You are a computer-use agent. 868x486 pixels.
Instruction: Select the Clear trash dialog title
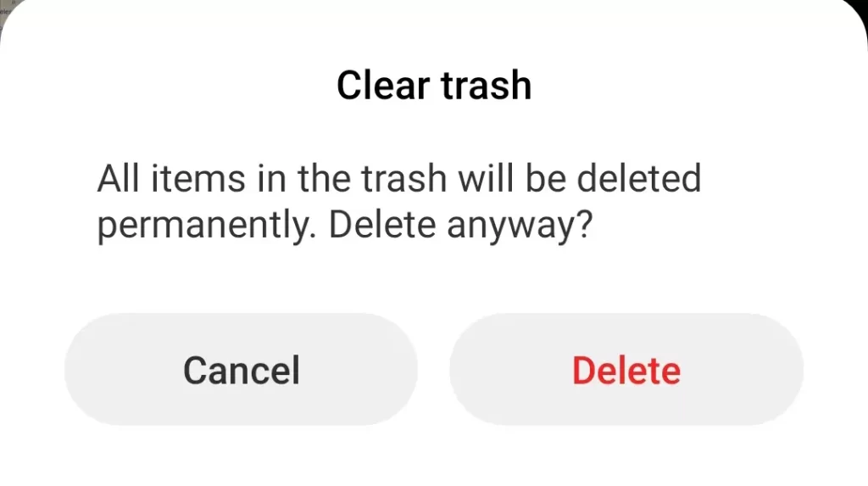tap(434, 86)
